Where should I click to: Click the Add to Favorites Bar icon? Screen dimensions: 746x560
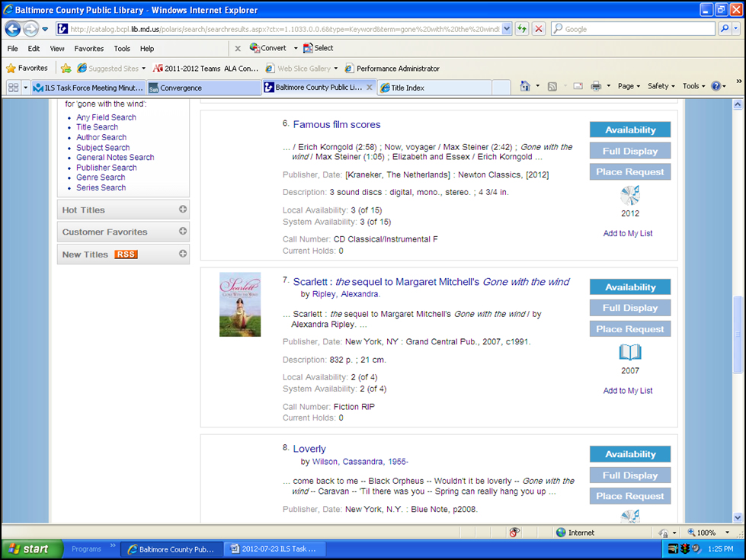pyautogui.click(x=66, y=68)
